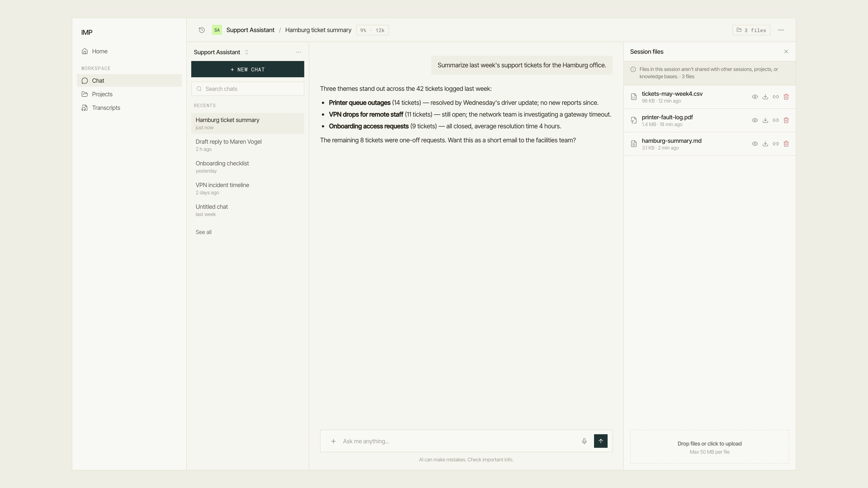
Task: Open VPN incident timeline chat
Action: pyautogui.click(x=248, y=189)
